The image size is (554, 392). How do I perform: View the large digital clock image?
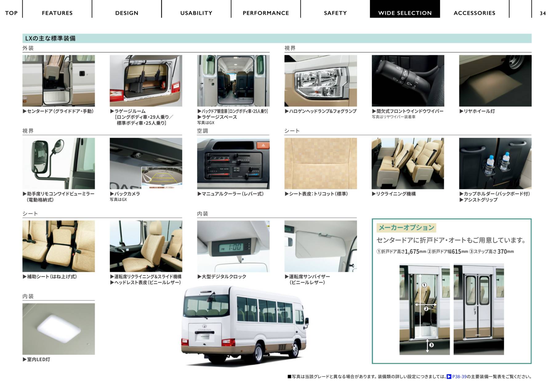233,246
